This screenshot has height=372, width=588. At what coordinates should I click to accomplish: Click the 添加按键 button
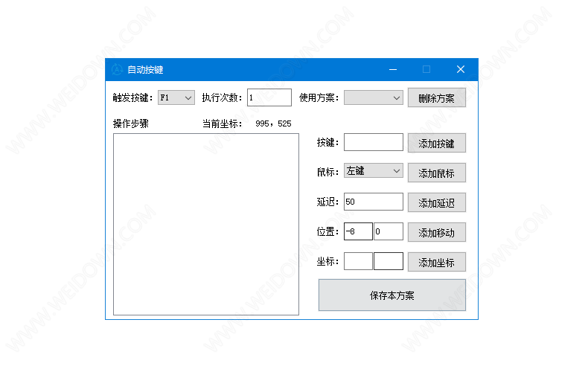[x=436, y=143]
